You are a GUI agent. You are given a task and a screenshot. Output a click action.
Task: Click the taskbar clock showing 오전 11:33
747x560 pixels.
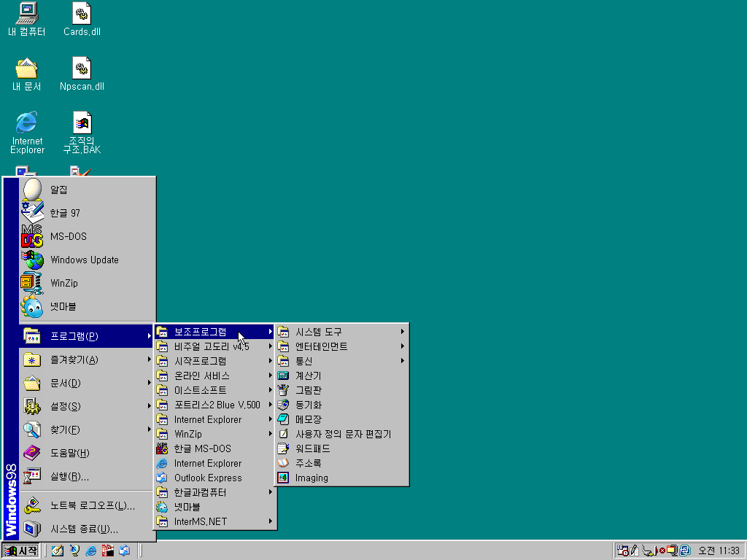coord(719,551)
